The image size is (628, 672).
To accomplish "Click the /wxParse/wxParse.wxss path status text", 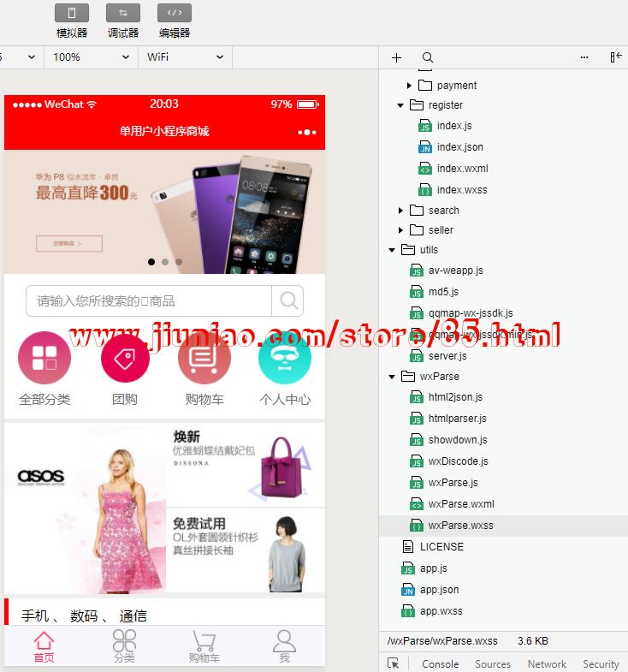I will [x=442, y=641].
